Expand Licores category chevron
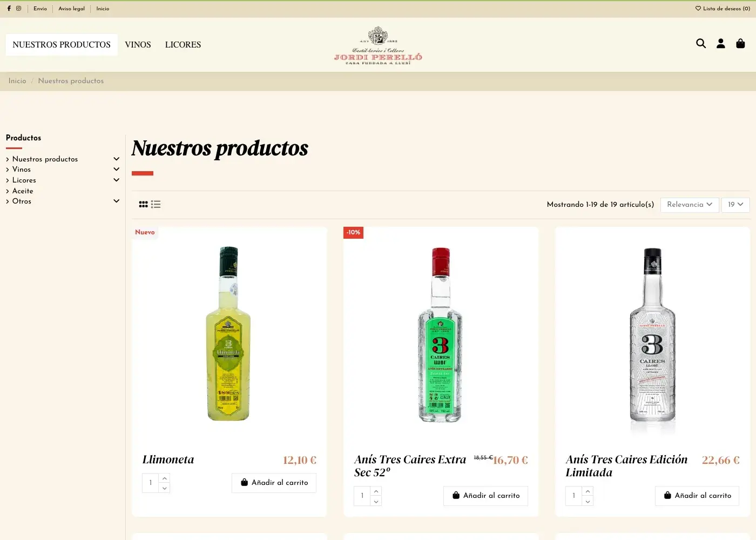 [116, 180]
